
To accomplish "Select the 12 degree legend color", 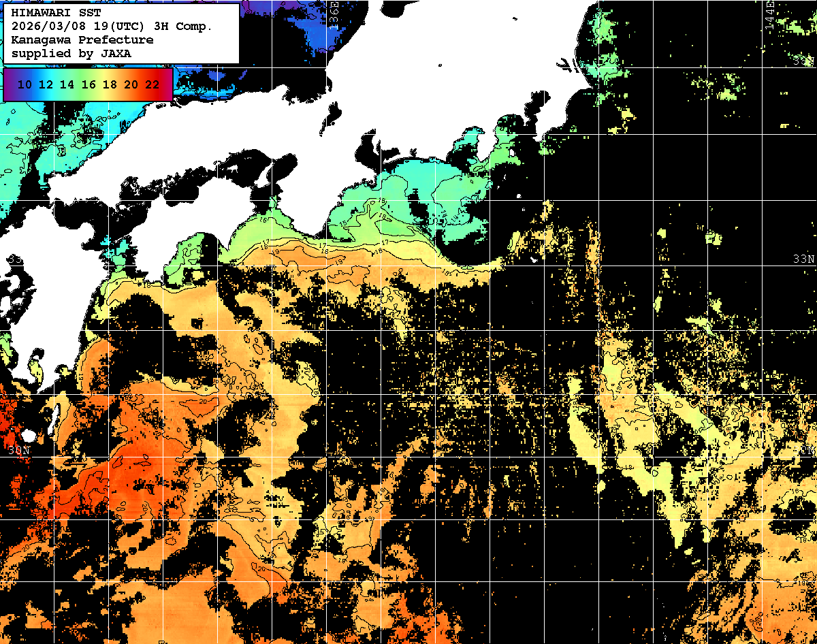I will coord(46,84).
